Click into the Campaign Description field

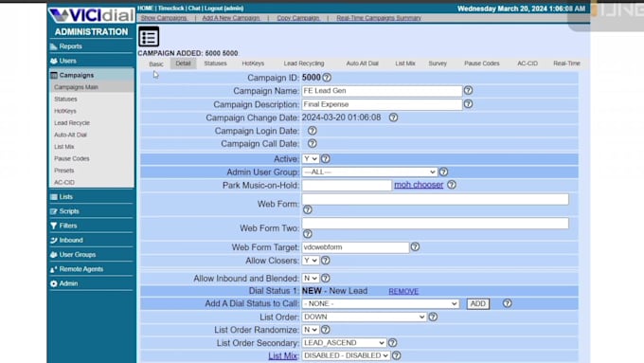pos(382,104)
